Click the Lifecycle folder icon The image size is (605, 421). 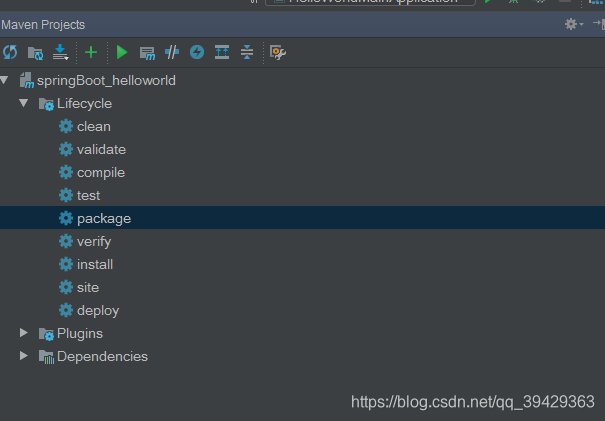click(x=46, y=104)
